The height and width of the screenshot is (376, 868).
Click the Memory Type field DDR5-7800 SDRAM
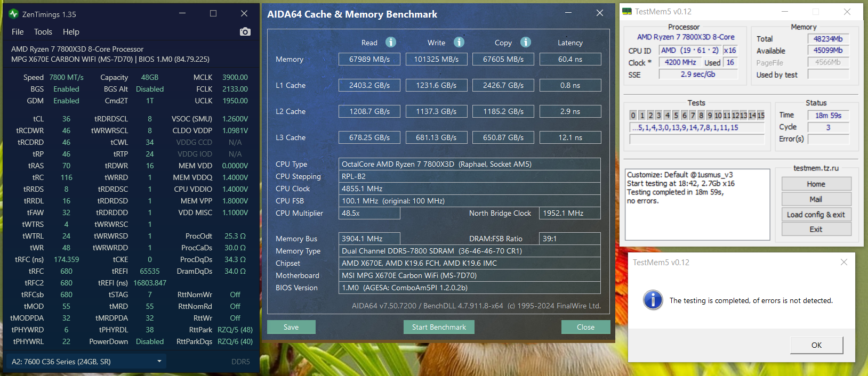tap(470, 251)
